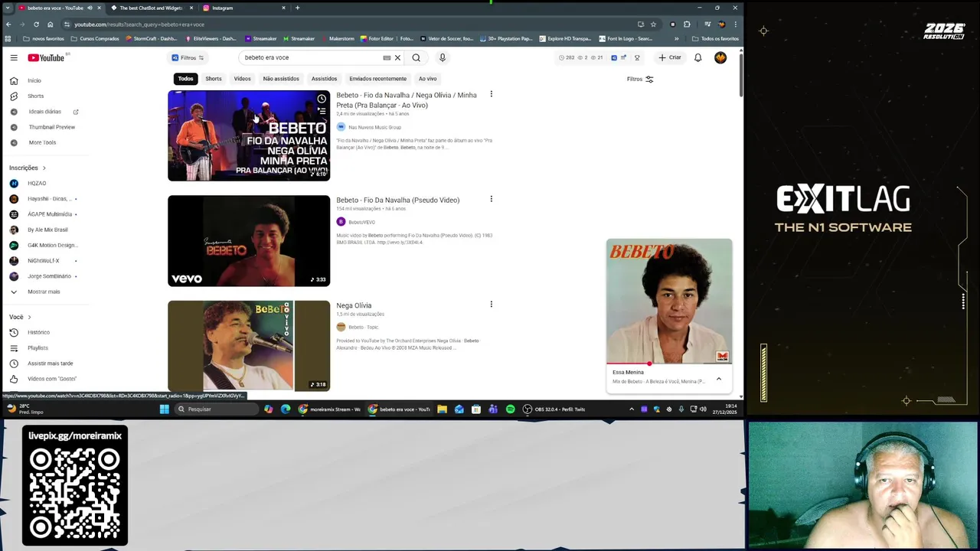
Task: Start voice search with the microphone icon
Action: [442, 57]
